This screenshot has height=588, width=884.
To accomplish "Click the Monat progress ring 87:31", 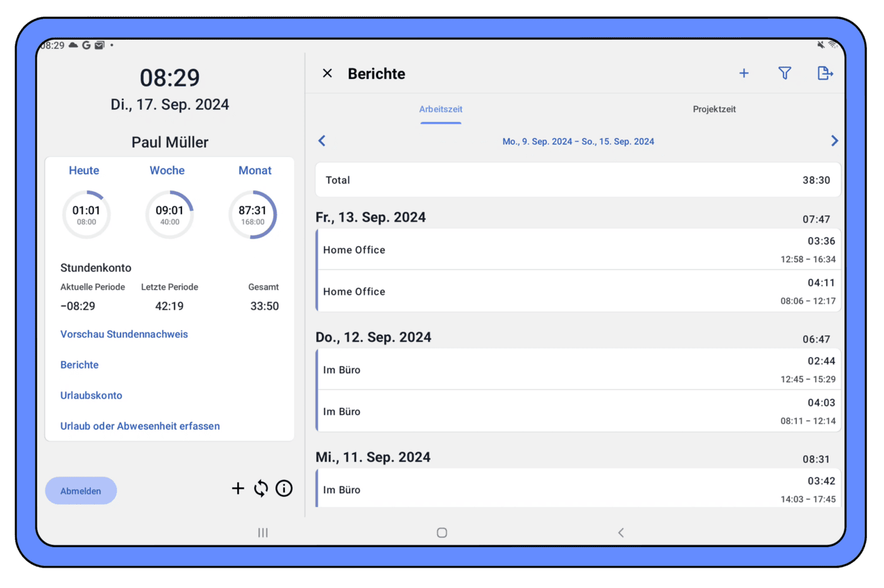I will [253, 215].
